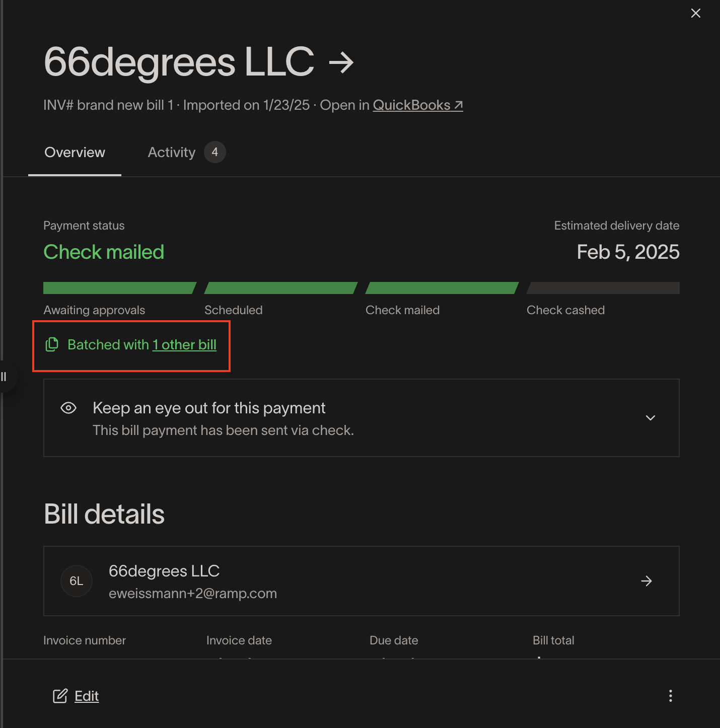Click the side panel collapse handle
Screen dimensions: 720x728
point(5,377)
